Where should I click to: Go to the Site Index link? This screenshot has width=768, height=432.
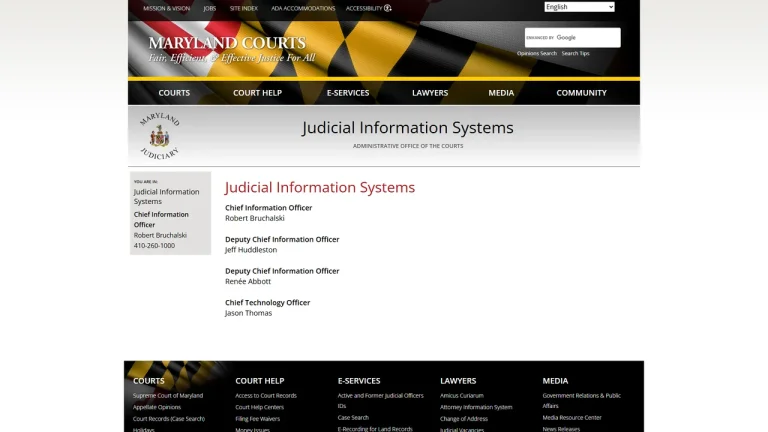pos(243,8)
